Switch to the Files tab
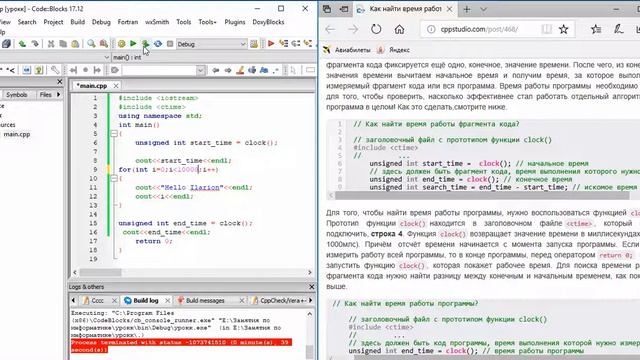 (45, 95)
